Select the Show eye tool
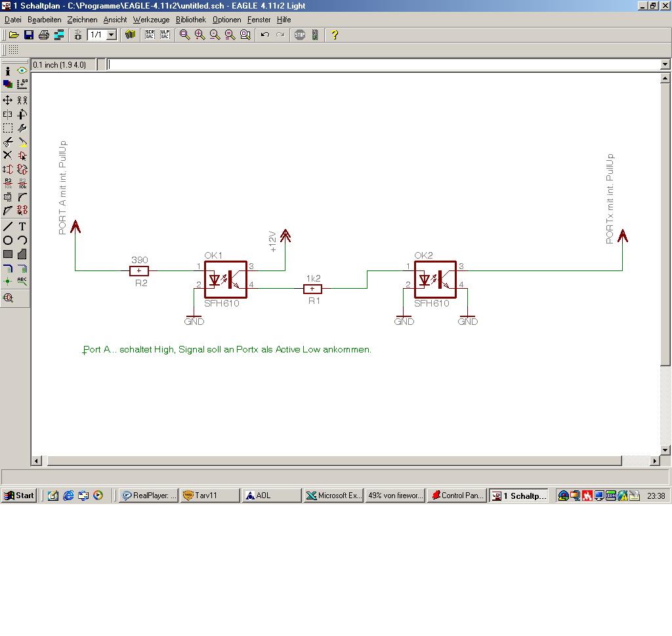Screen dimensions: 672x636 [22, 71]
